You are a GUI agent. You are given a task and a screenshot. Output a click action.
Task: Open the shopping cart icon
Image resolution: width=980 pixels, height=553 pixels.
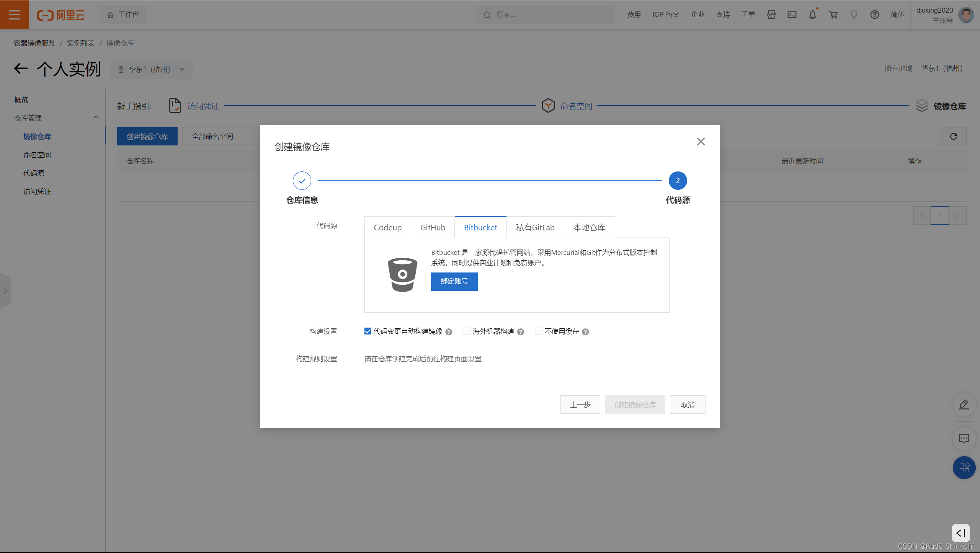click(833, 15)
